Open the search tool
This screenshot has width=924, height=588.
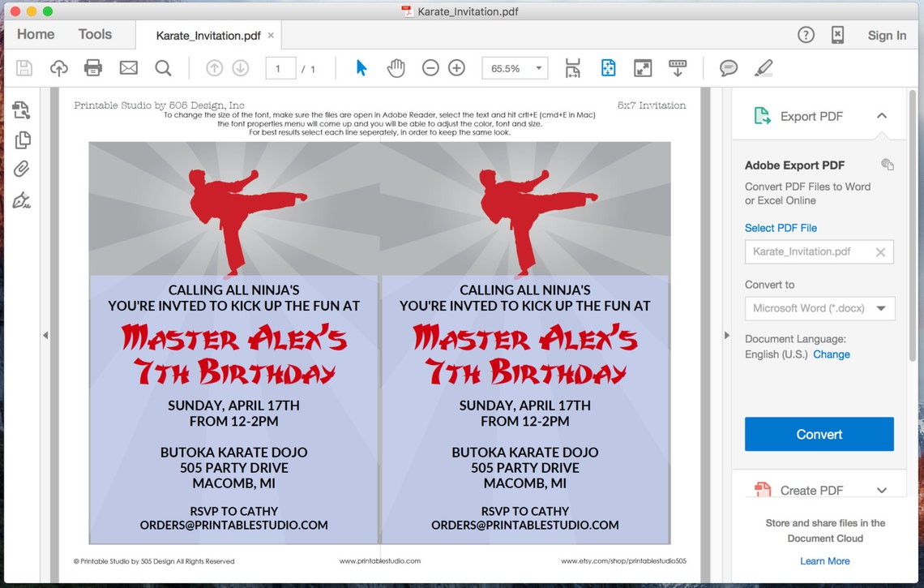162,67
